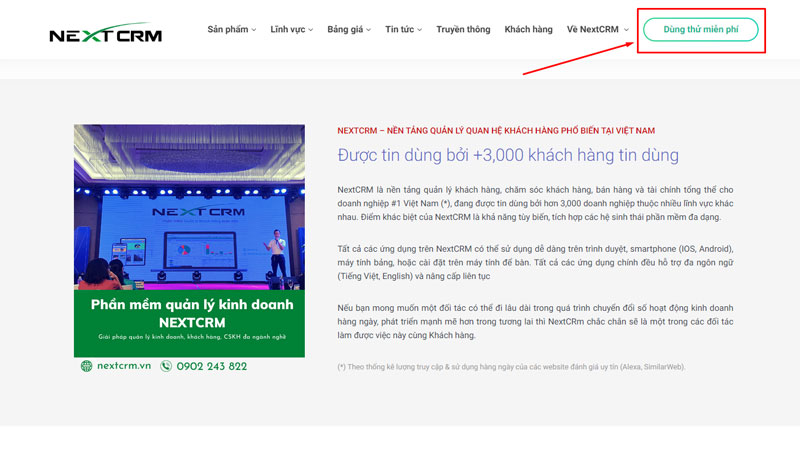Click the paragraph starting 'NextCRM là nền tảng'
Image resolution: width=800 pixels, height=450 pixels.
[535, 203]
